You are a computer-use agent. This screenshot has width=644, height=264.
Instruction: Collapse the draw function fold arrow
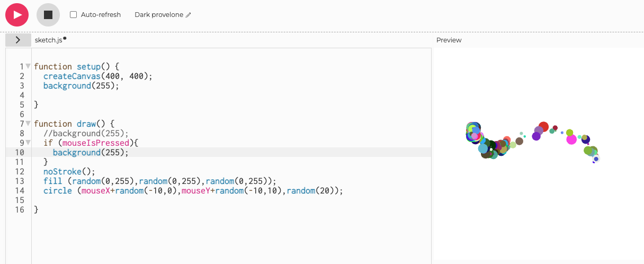[28, 124]
